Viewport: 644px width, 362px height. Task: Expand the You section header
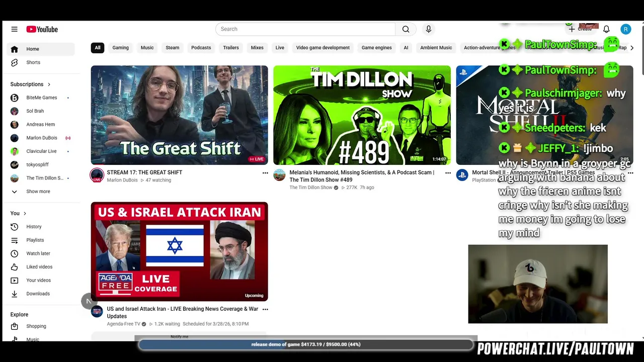[19, 213]
